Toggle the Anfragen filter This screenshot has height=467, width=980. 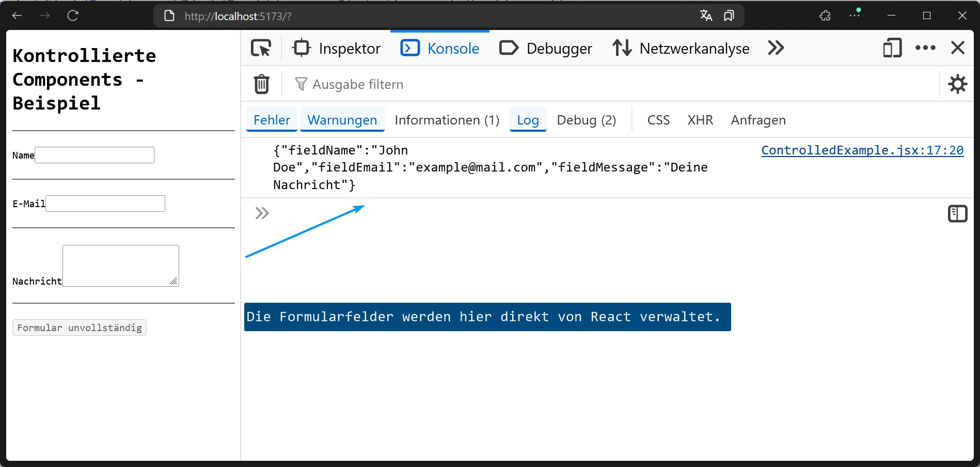coord(758,120)
